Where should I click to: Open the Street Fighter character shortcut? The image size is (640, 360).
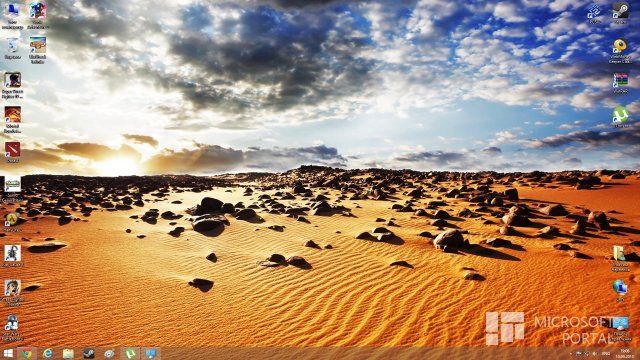(13, 292)
